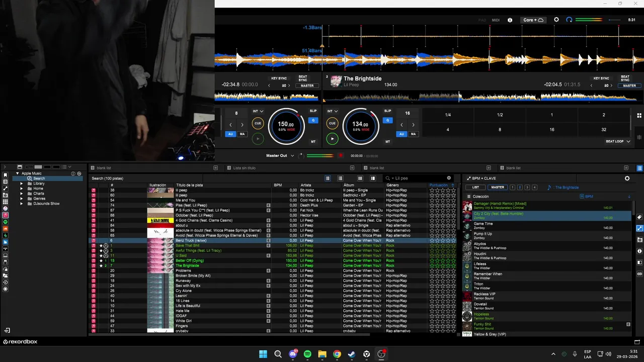Viewport: 644px width, 362px height.
Task: Open the SoundCloud source in sidebar
Action: tap(6, 229)
